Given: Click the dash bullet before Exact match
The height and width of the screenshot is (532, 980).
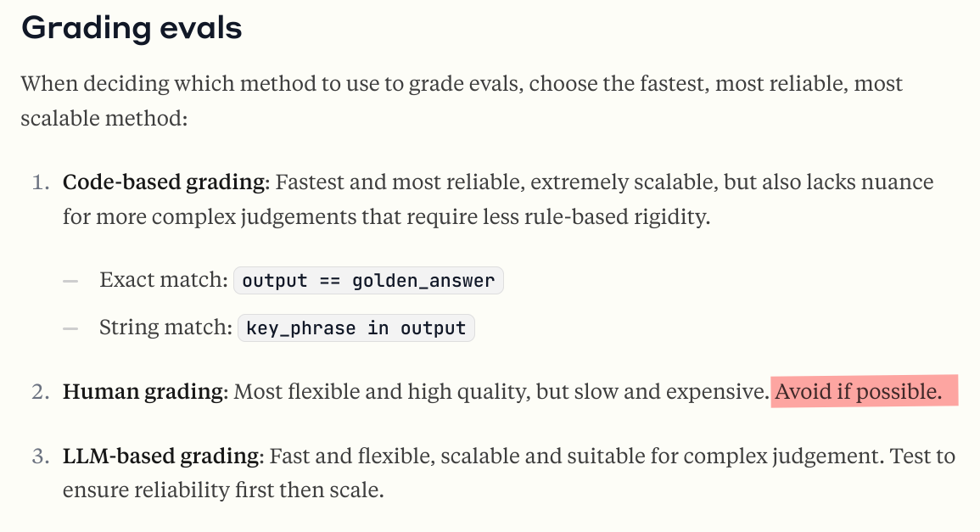Looking at the screenshot, I should [70, 281].
